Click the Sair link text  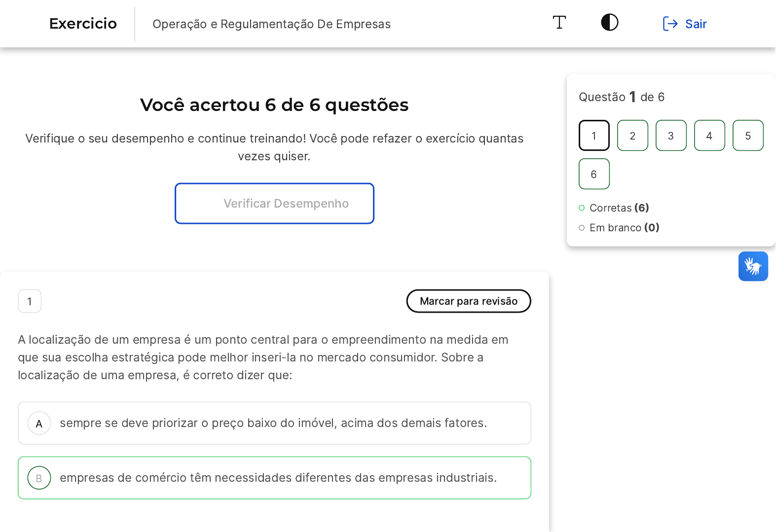pos(696,24)
